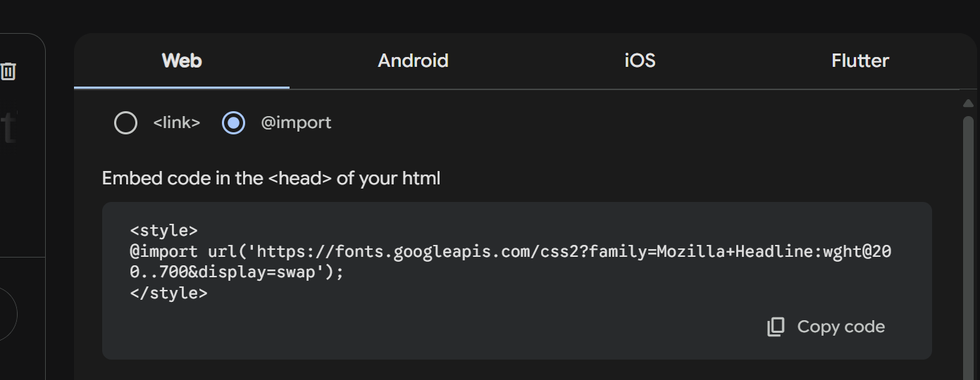Click the closing </style> line
This screenshot has height=380, width=980.
pos(169,293)
